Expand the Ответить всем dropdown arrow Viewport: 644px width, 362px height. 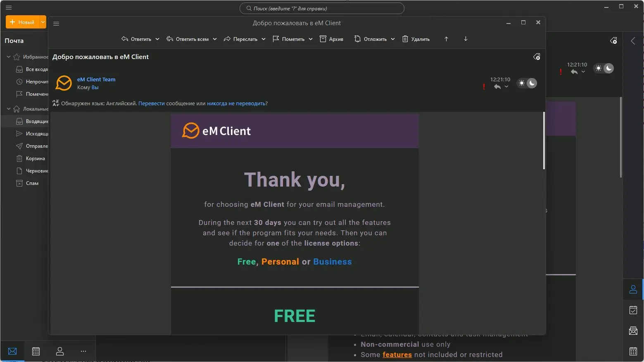(x=215, y=39)
